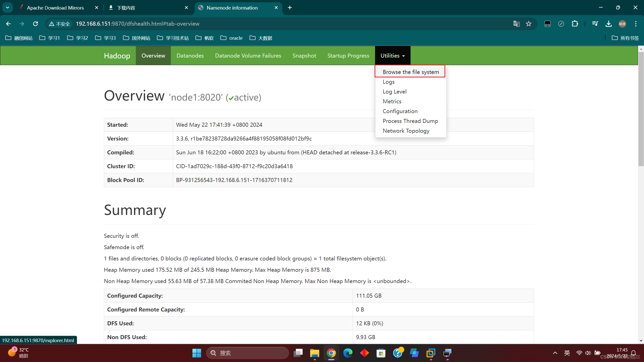Click the Windows taskbar search box

(248, 353)
